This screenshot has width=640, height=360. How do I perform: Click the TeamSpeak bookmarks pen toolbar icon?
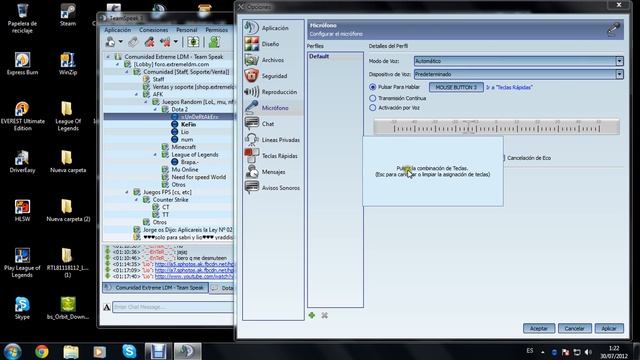[x=133, y=42]
